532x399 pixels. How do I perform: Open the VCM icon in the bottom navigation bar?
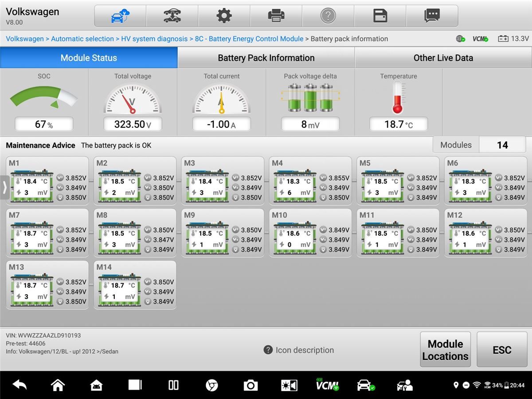(x=327, y=385)
